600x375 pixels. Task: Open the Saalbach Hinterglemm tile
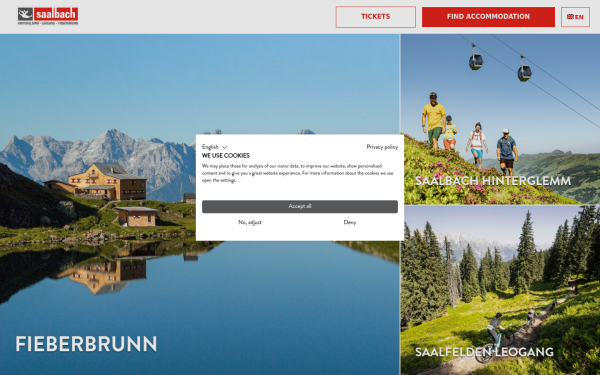(x=500, y=119)
